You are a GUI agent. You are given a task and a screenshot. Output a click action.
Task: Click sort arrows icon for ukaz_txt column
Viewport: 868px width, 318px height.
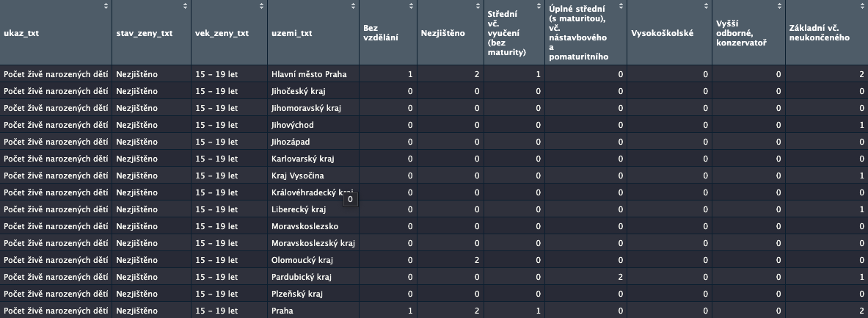pos(106,6)
